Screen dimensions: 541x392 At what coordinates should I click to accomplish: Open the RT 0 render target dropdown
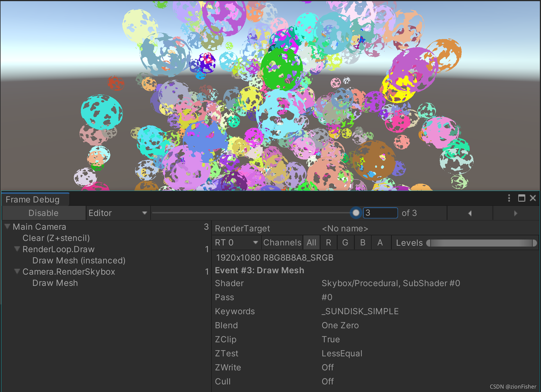coord(236,243)
